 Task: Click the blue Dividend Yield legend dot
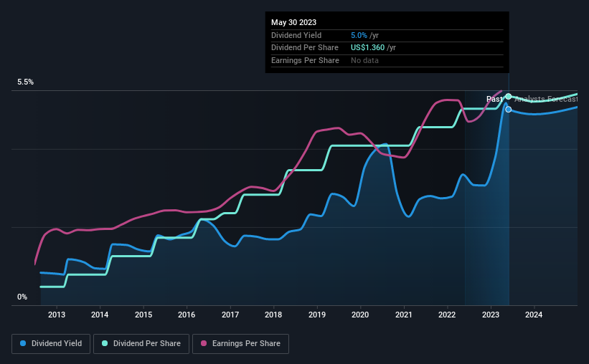click(23, 343)
